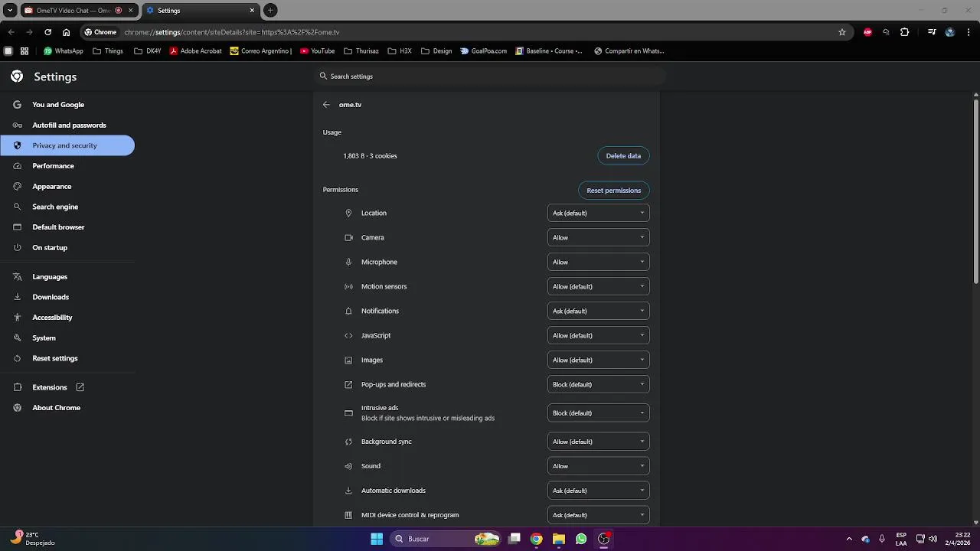Open MIDI device control dropdown
Viewport: 980px width, 551px height.
pyautogui.click(x=599, y=515)
